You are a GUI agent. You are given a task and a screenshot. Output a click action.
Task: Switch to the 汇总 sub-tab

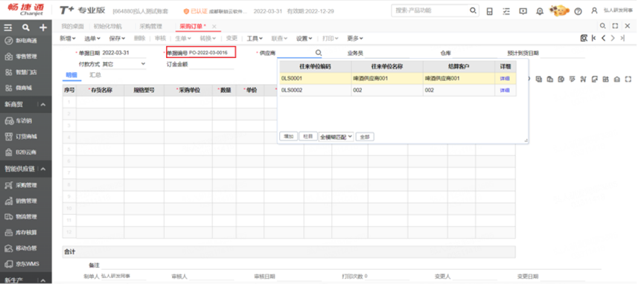[95, 74]
